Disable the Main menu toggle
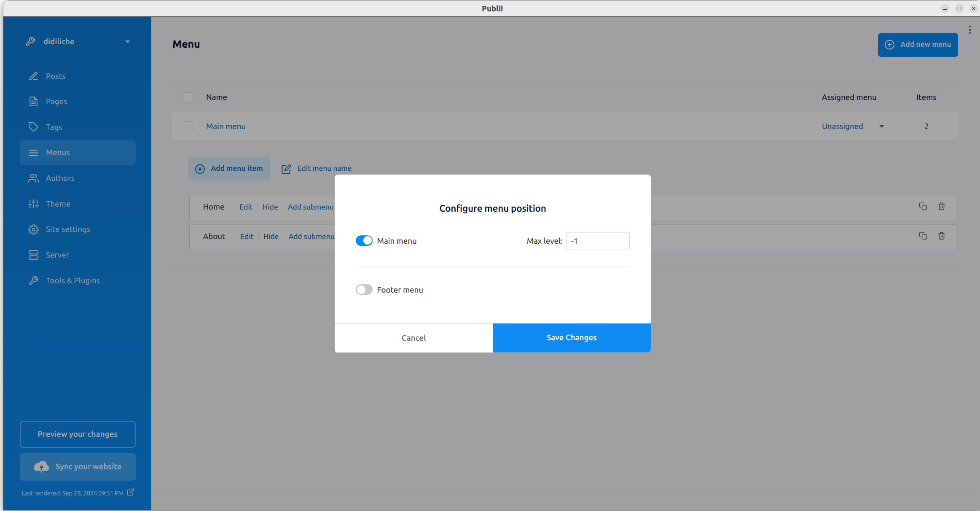980x511 pixels. tap(364, 241)
